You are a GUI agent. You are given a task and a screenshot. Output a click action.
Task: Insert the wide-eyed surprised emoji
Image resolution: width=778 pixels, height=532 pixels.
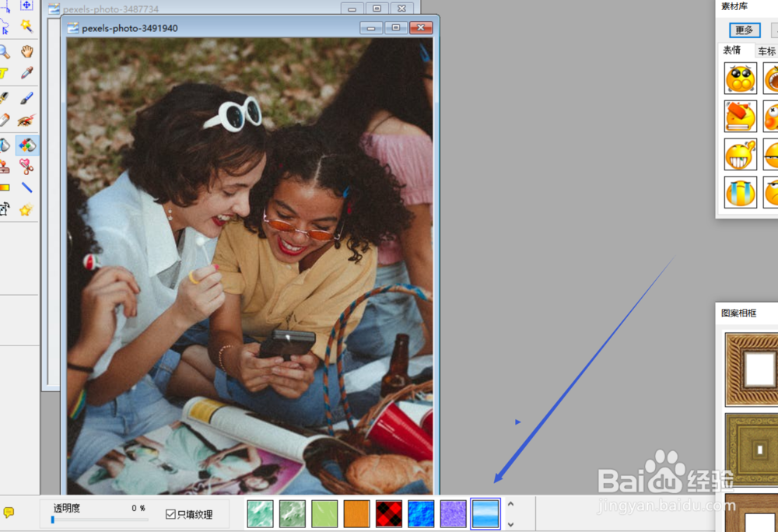click(x=741, y=78)
